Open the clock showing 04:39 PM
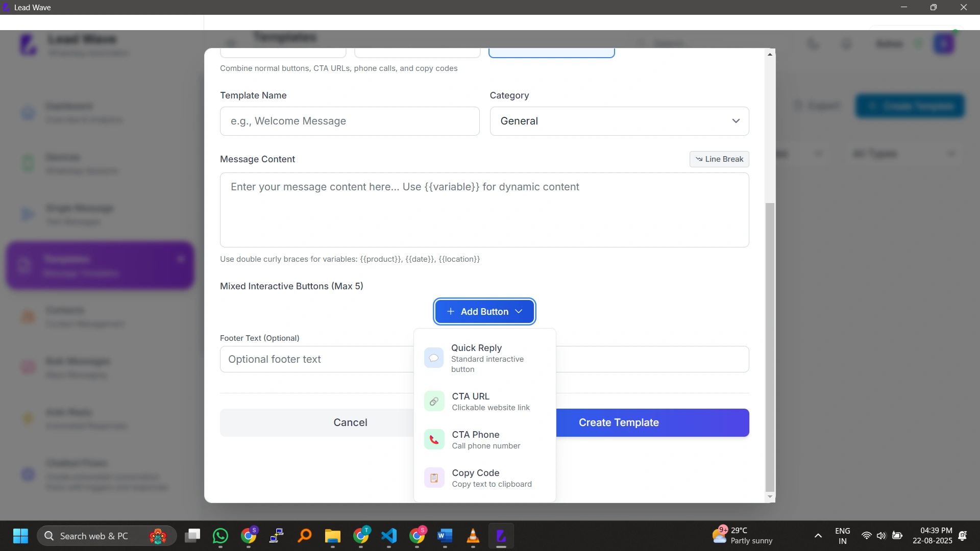 coord(933,536)
